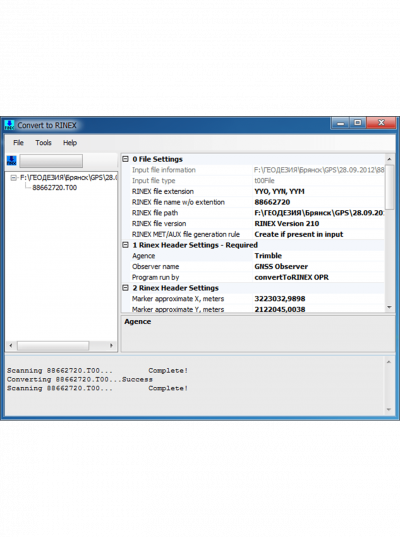Click the RINEX file name w/o extention label

pyautogui.click(x=178, y=202)
